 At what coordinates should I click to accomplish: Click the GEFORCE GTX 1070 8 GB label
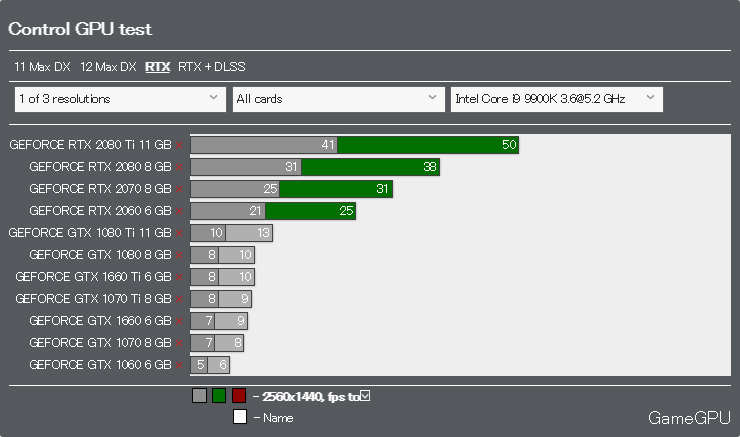[x=100, y=343]
